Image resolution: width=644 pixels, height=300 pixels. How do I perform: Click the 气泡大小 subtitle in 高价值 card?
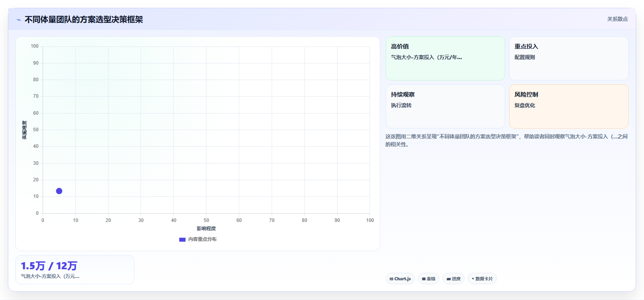(426, 57)
